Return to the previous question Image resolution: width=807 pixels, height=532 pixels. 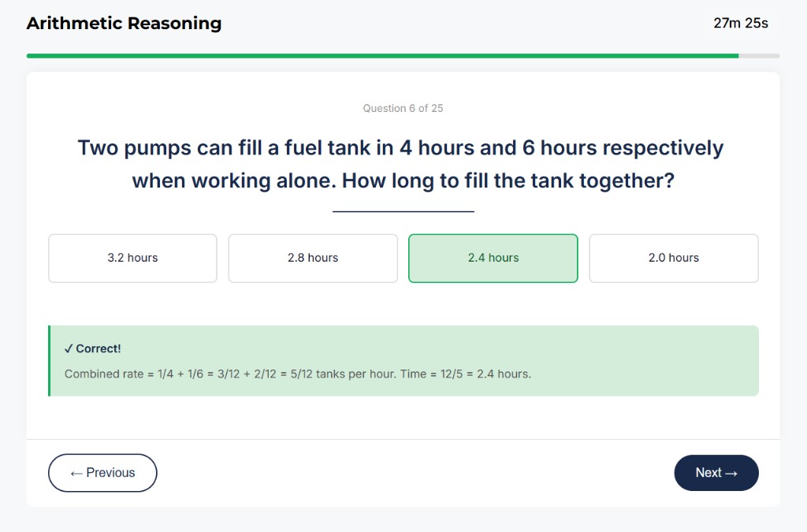coord(102,473)
